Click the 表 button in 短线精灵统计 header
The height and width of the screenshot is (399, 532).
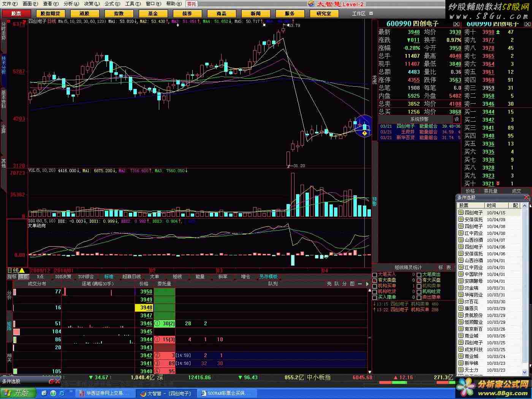(x=449, y=268)
